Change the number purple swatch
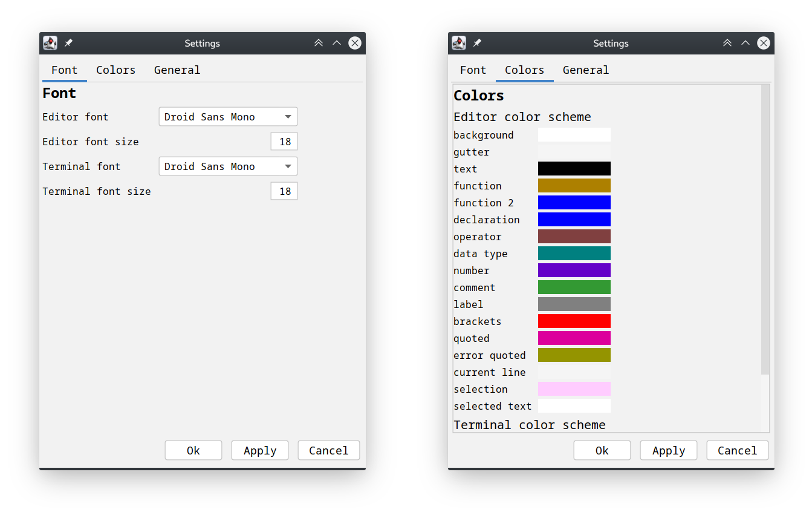This screenshot has height=518, width=812. coord(574,270)
